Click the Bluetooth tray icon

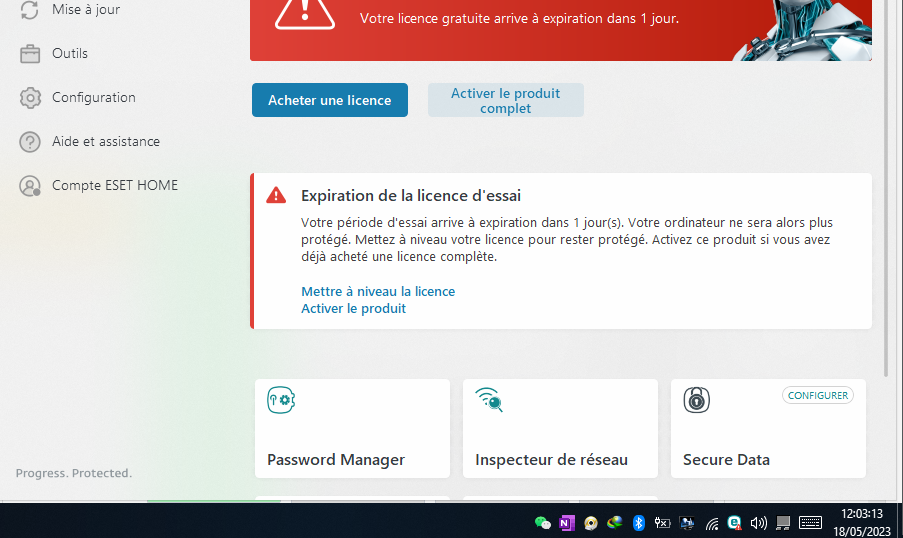point(638,522)
